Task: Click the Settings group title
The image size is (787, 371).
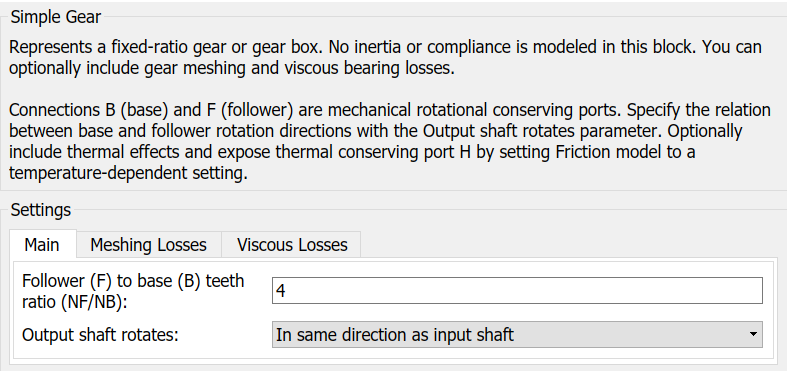Action: pyautogui.click(x=41, y=210)
